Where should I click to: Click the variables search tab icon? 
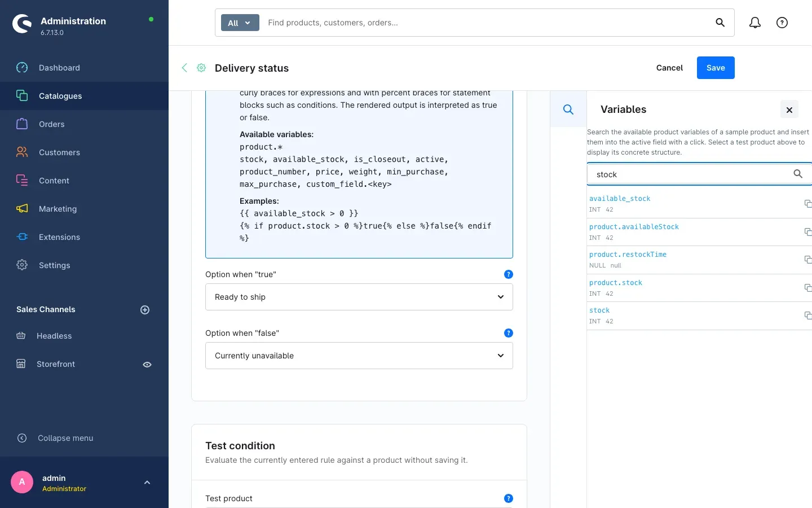568,109
